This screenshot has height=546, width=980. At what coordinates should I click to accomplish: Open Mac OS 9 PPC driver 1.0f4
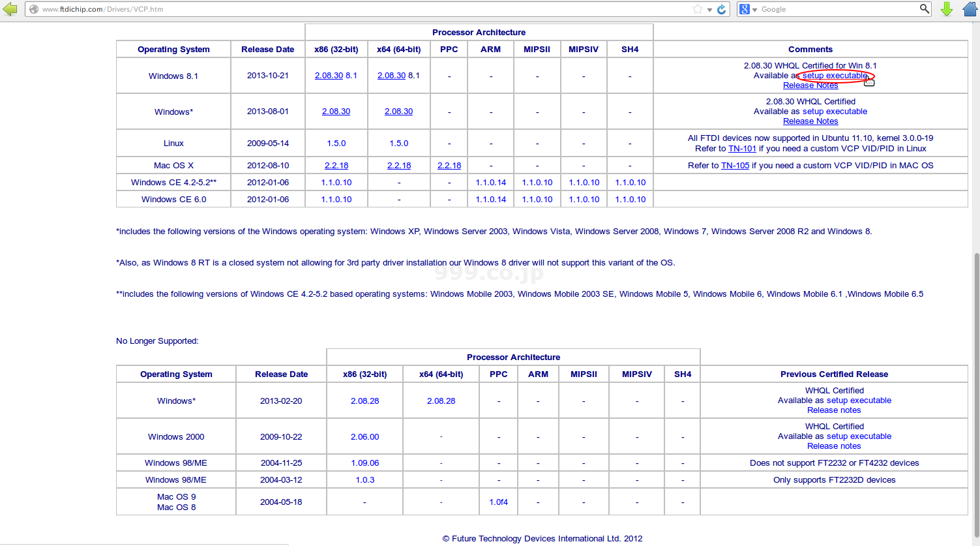pyautogui.click(x=499, y=502)
